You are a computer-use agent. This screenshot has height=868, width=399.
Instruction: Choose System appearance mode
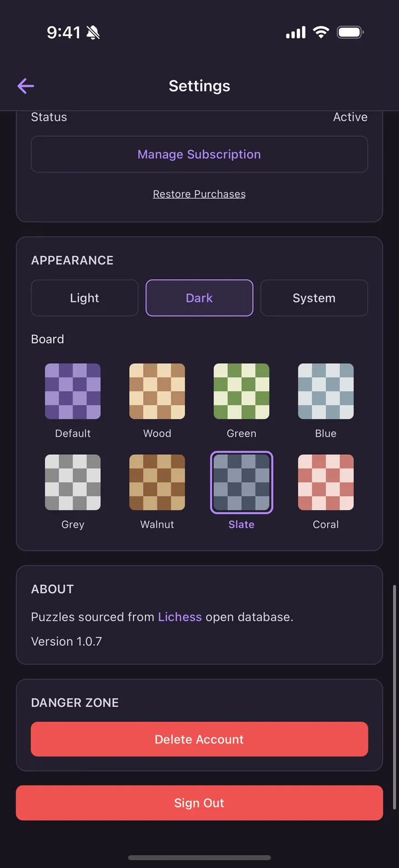coord(314,298)
